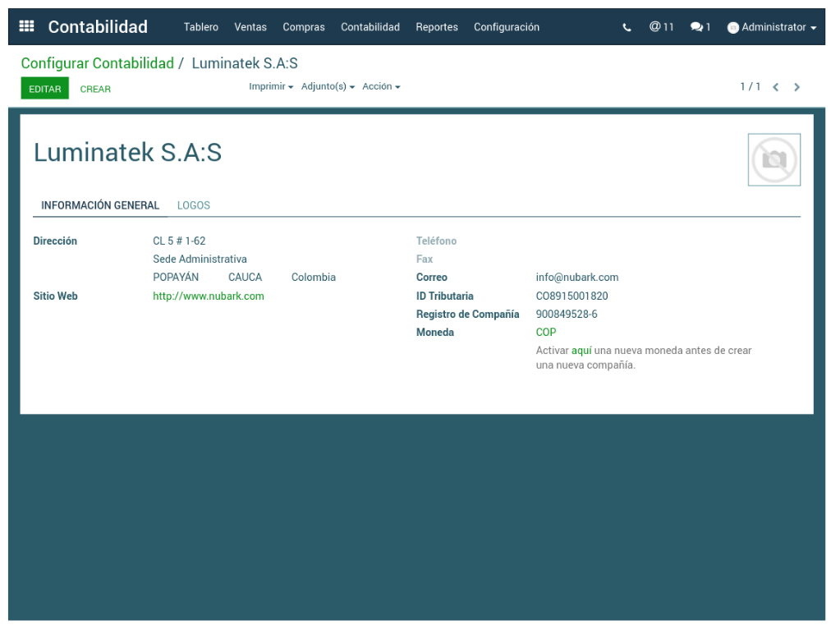This screenshot has height=630, width=840.
Task: Open the Adjunto(s) dropdown
Action: click(328, 86)
